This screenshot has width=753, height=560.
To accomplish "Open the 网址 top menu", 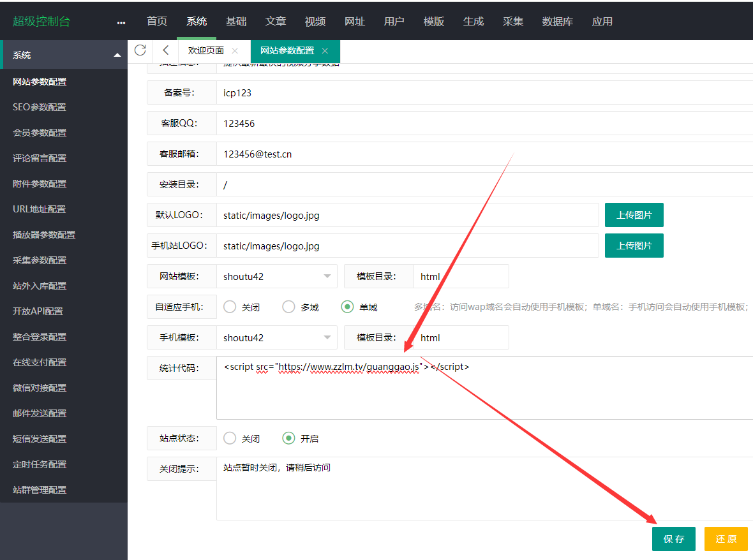I will (355, 22).
